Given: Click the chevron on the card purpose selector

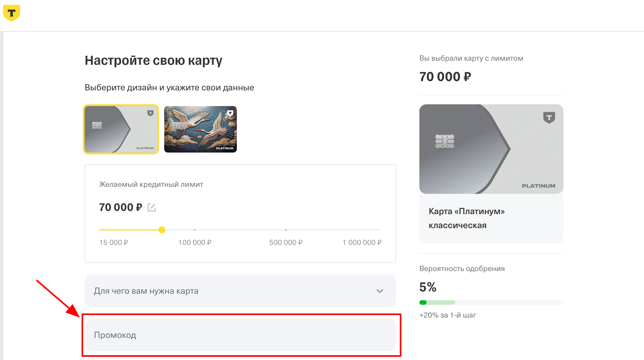Looking at the screenshot, I should click(379, 291).
